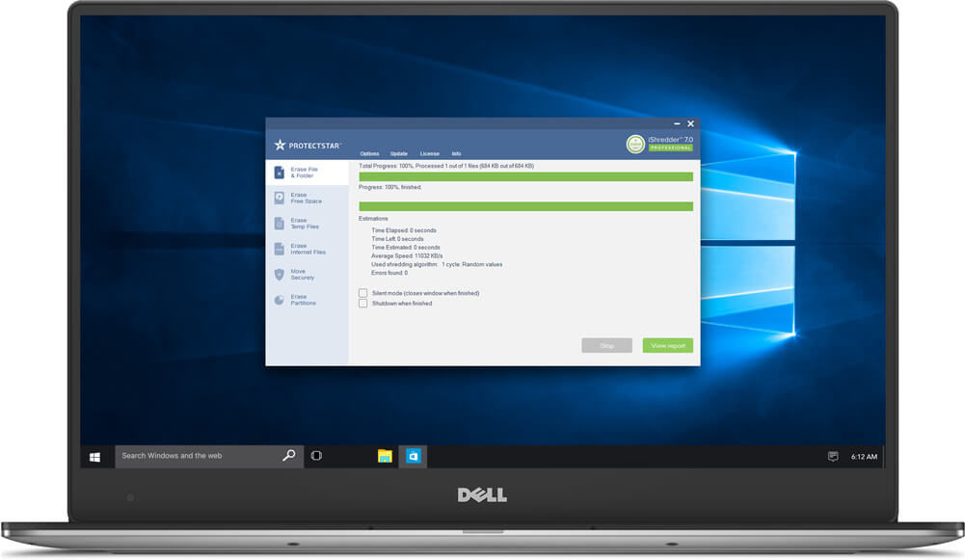Open the Erase Partitions section
965x560 pixels.
[308, 300]
